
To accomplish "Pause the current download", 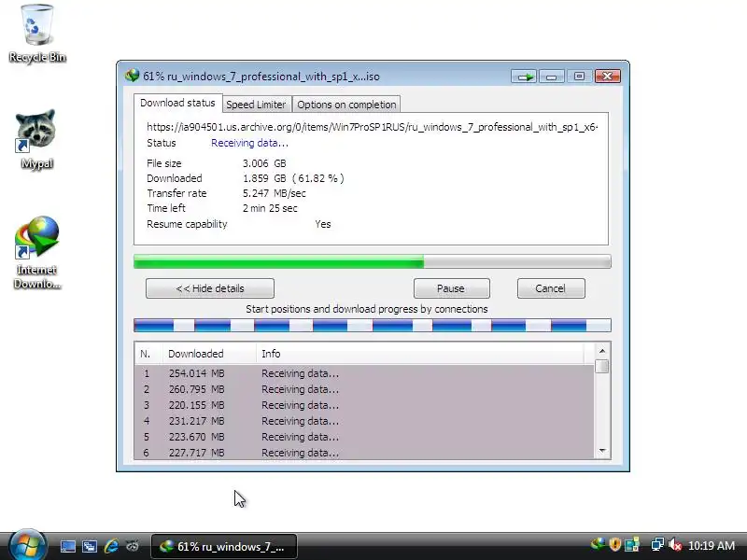I will coord(451,288).
